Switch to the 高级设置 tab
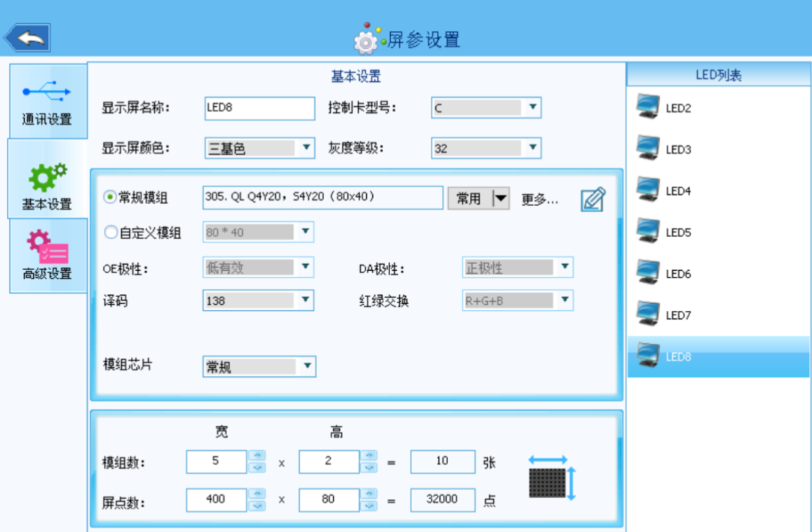 pyautogui.click(x=47, y=255)
